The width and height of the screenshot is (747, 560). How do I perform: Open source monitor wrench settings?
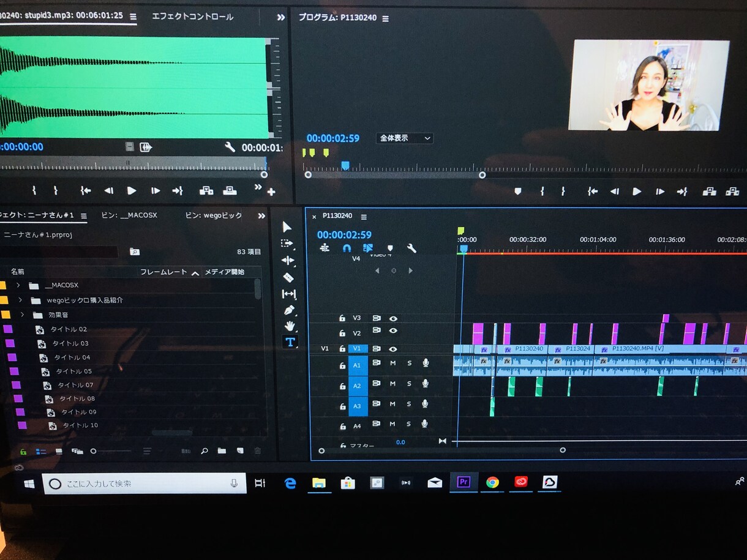230,147
